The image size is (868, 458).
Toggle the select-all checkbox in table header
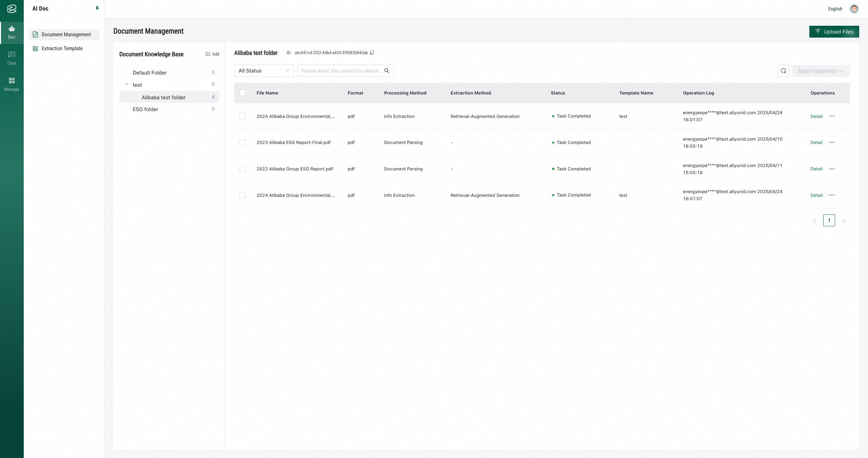click(242, 93)
